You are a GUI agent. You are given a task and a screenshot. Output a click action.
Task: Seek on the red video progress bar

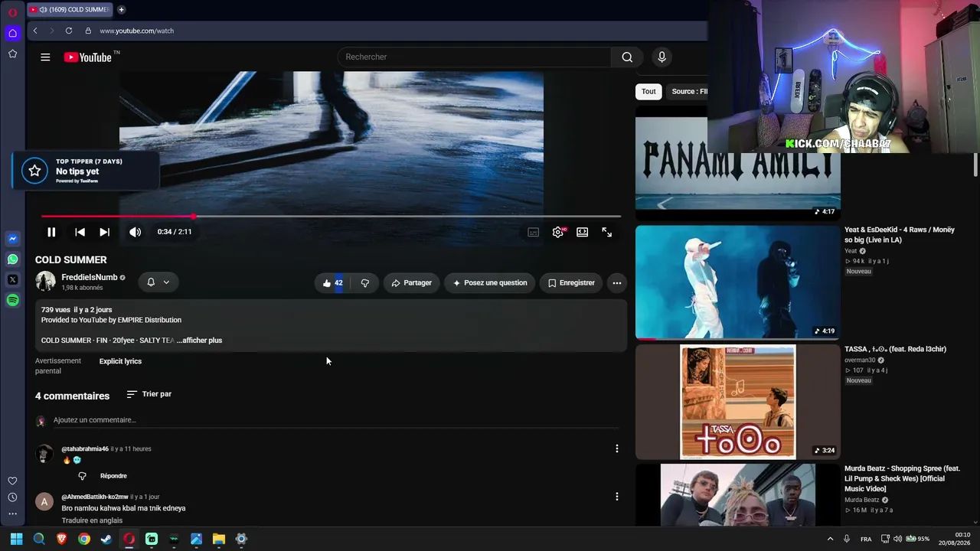[331, 217]
